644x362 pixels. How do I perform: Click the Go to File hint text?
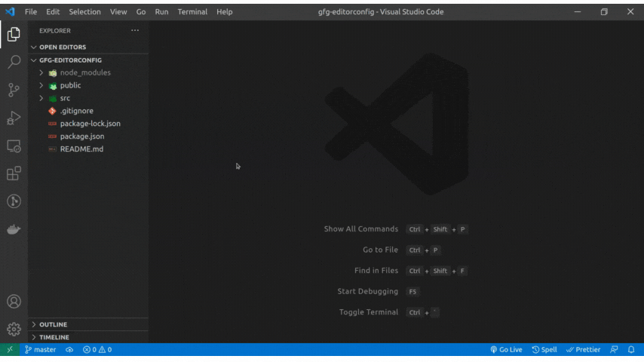point(380,250)
